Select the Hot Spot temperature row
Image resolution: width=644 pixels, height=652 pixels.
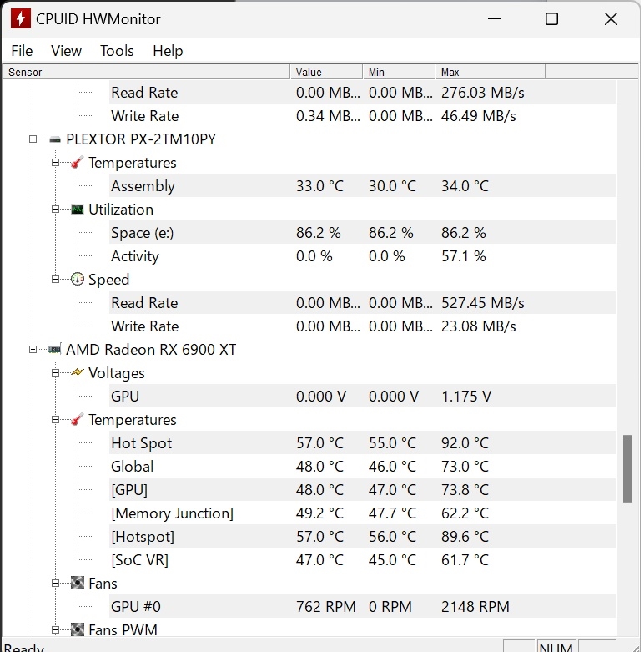click(x=142, y=443)
